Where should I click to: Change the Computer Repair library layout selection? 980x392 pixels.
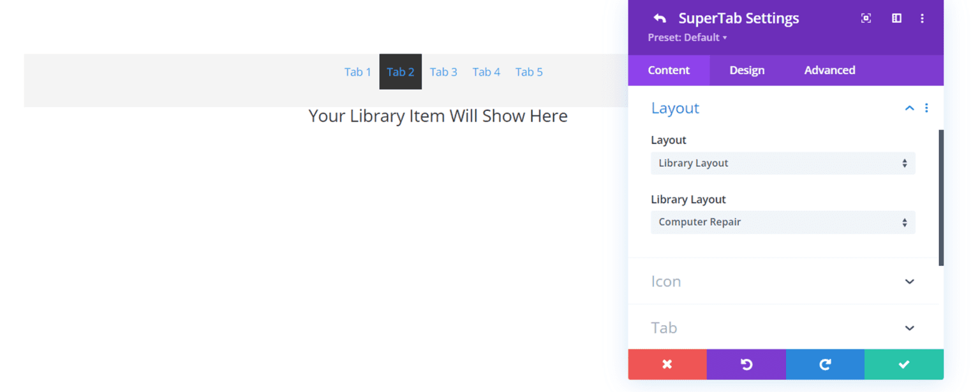783,222
